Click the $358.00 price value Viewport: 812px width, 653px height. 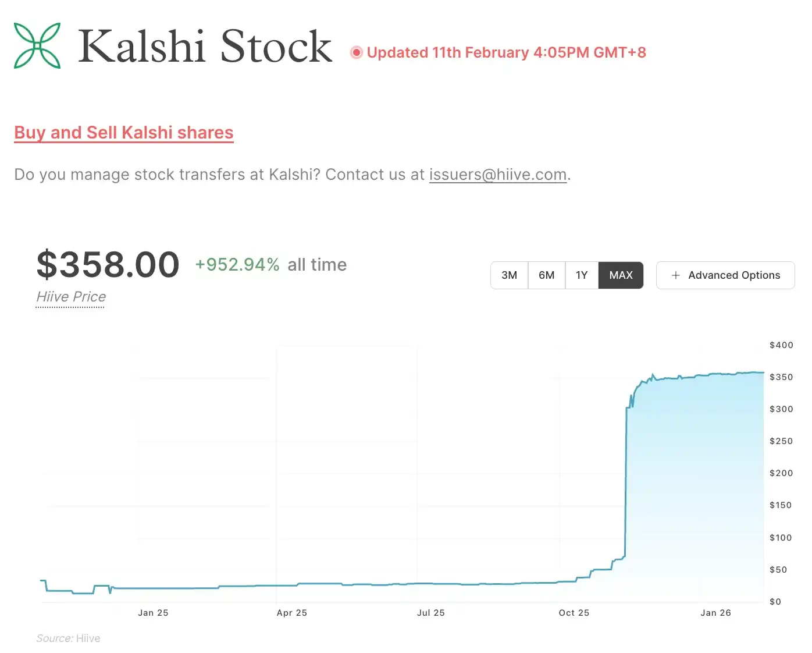click(108, 265)
